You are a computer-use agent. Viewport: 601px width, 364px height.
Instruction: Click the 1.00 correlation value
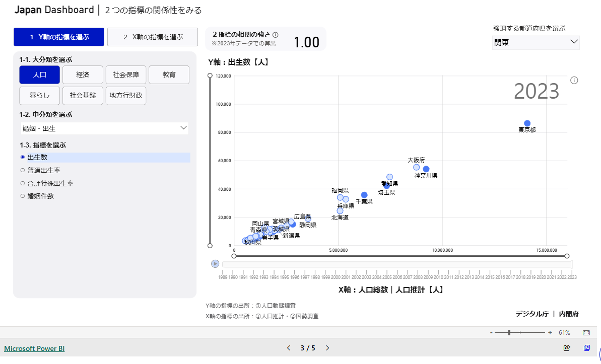tap(307, 42)
